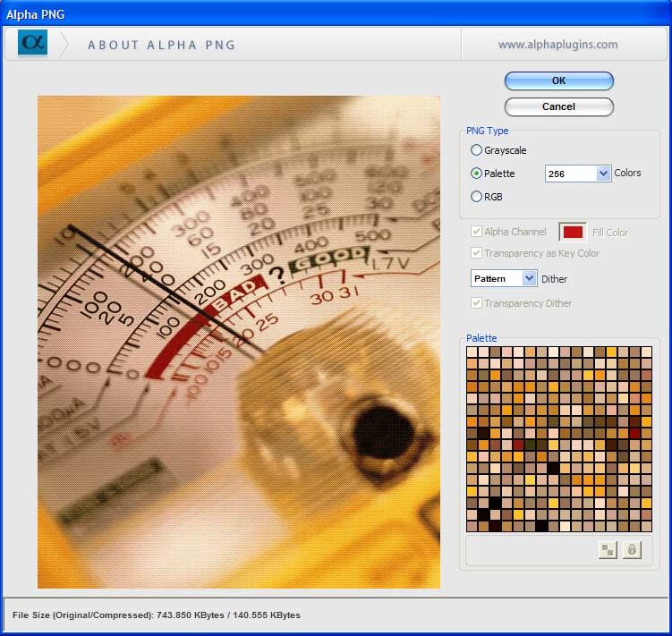
Task: Click the red Fill Color swatch
Action: [573, 233]
